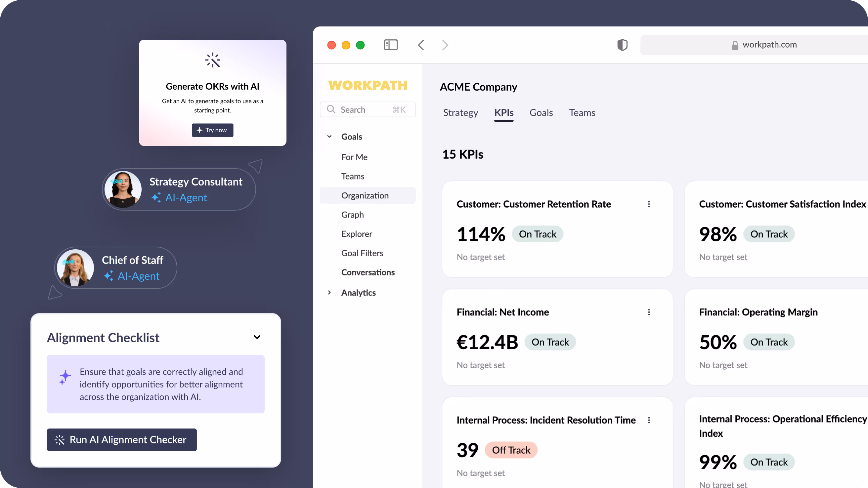Open For Me in sidebar
The height and width of the screenshot is (488, 868).
click(354, 157)
